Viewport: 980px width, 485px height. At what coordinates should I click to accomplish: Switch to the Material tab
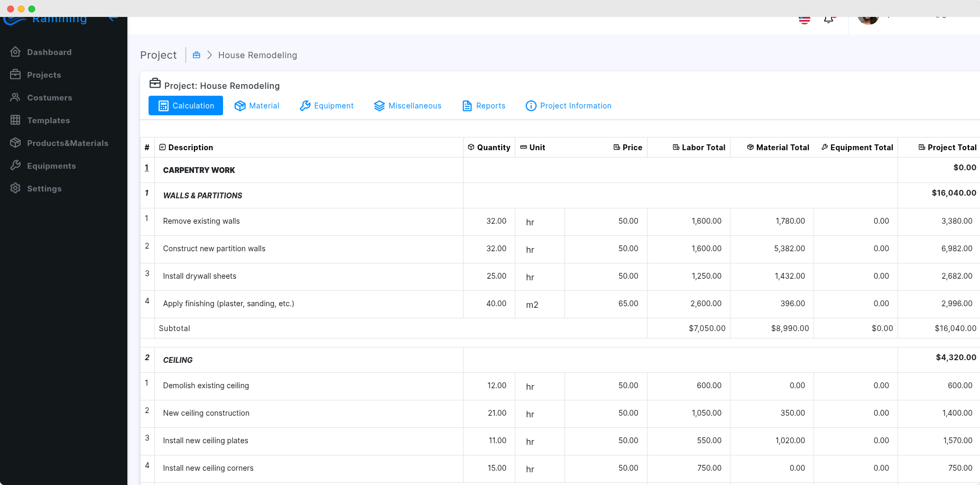point(257,106)
